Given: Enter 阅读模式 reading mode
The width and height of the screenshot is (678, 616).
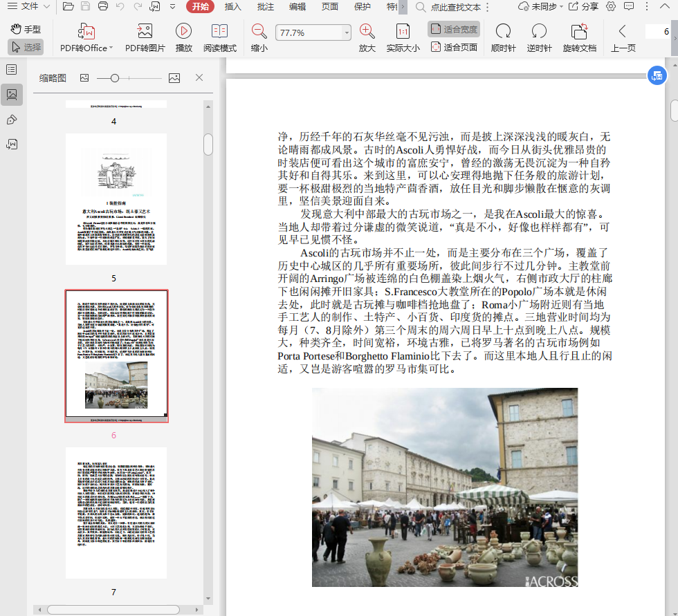Looking at the screenshot, I should click(219, 32).
